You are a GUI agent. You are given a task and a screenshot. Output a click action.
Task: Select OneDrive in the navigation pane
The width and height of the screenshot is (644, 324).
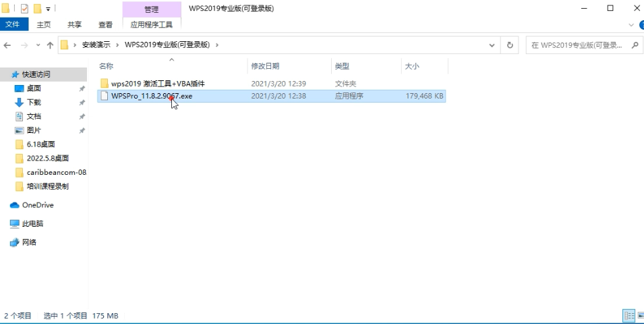pos(38,205)
